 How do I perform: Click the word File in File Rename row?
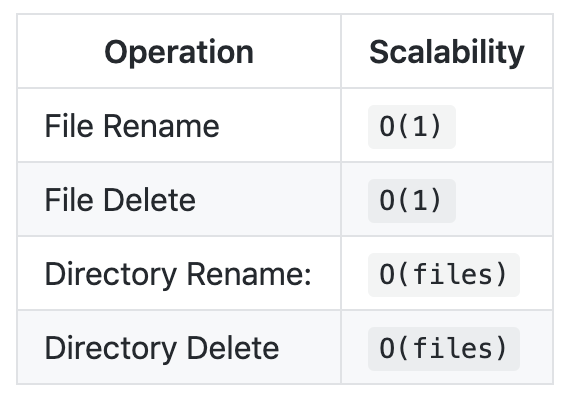pos(69,126)
